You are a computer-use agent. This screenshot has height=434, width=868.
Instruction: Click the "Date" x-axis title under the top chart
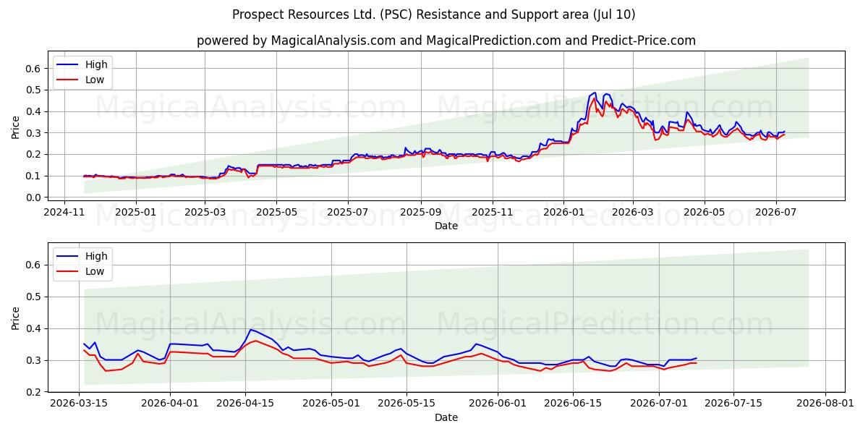tap(446, 226)
